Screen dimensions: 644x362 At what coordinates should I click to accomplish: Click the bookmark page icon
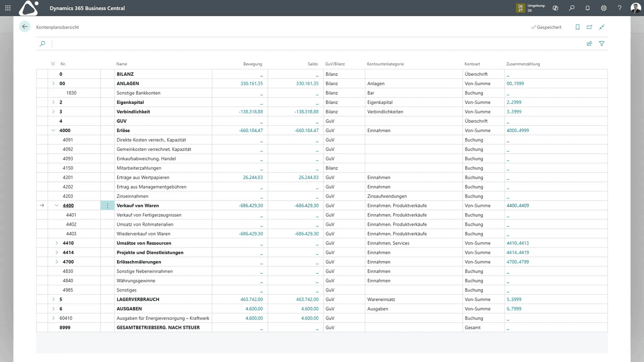pyautogui.click(x=578, y=27)
